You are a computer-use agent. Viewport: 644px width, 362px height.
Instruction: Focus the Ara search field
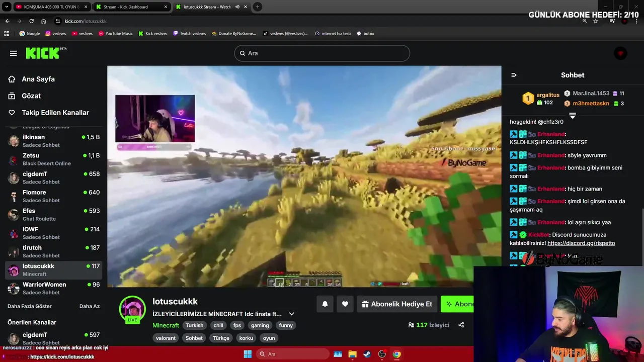pos(322,53)
